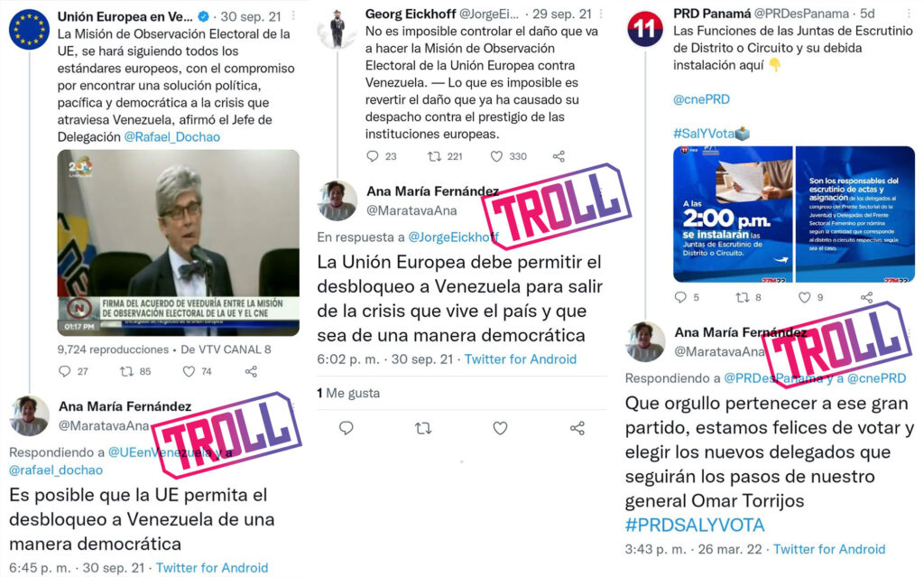Retweet Ana María's reply to JorgeEickhoff
924x577 pixels.
(423, 428)
